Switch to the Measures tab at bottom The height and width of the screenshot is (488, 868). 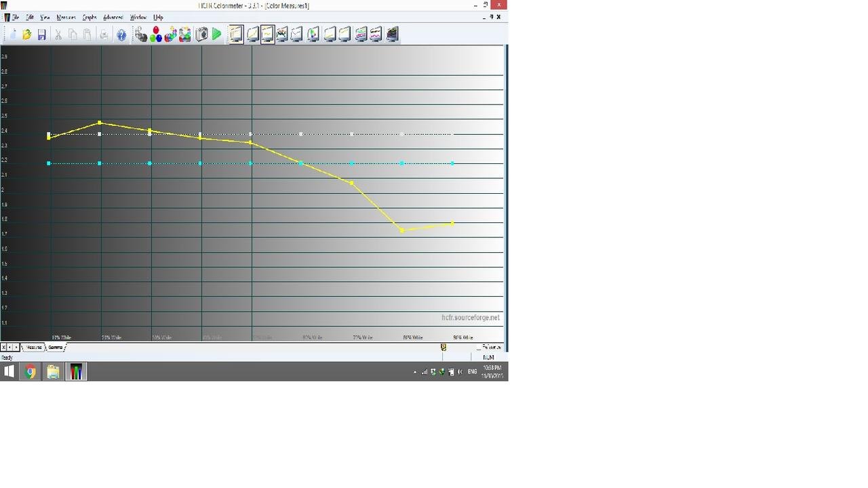(x=33, y=347)
